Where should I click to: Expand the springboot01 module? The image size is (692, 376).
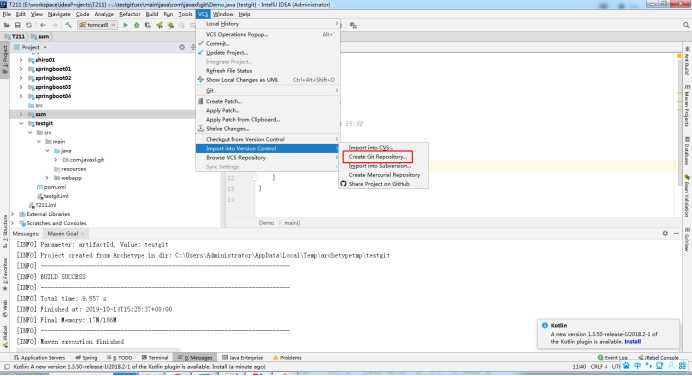click(x=21, y=69)
